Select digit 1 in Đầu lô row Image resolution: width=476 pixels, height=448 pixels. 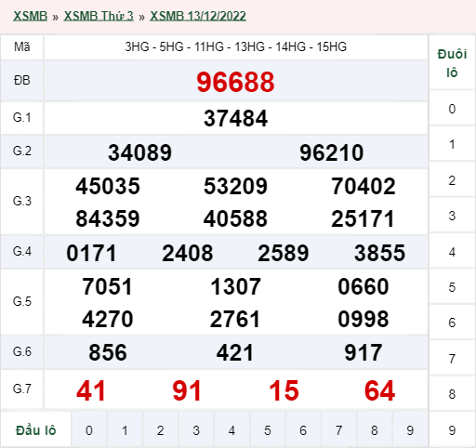(125, 430)
